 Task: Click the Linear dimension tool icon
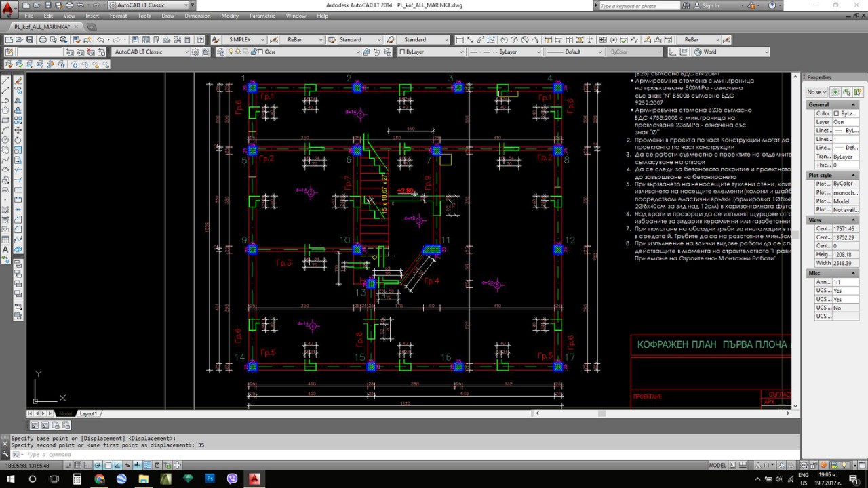pos(460,40)
